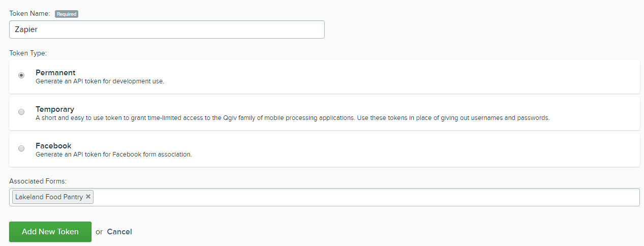Image resolution: width=644 pixels, height=246 pixels.
Task: Click the Required badge next to Token Name
Action: [66, 14]
